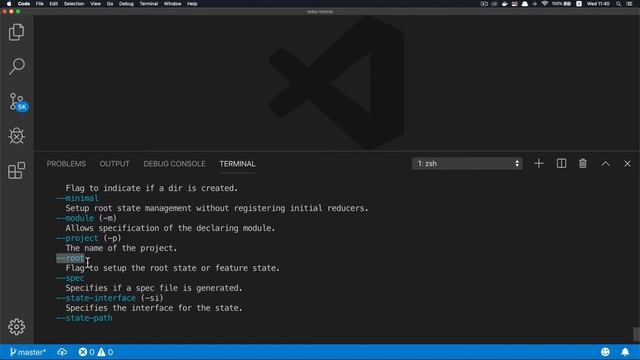Open the Go menu
The width and height of the screenshot is (640, 360).
[x=110, y=4]
